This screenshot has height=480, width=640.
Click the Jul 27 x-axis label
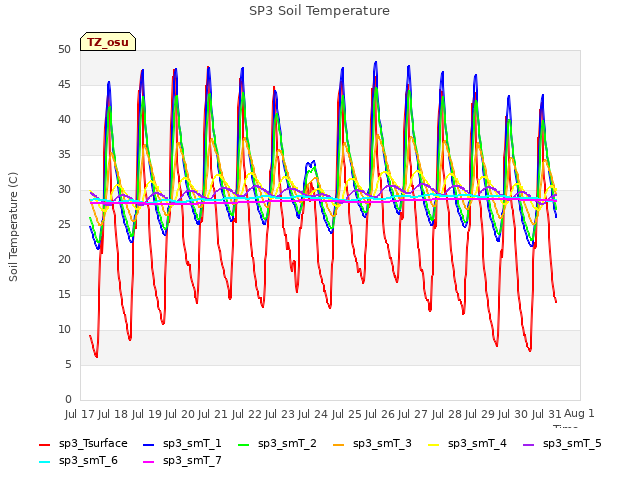point(413,414)
